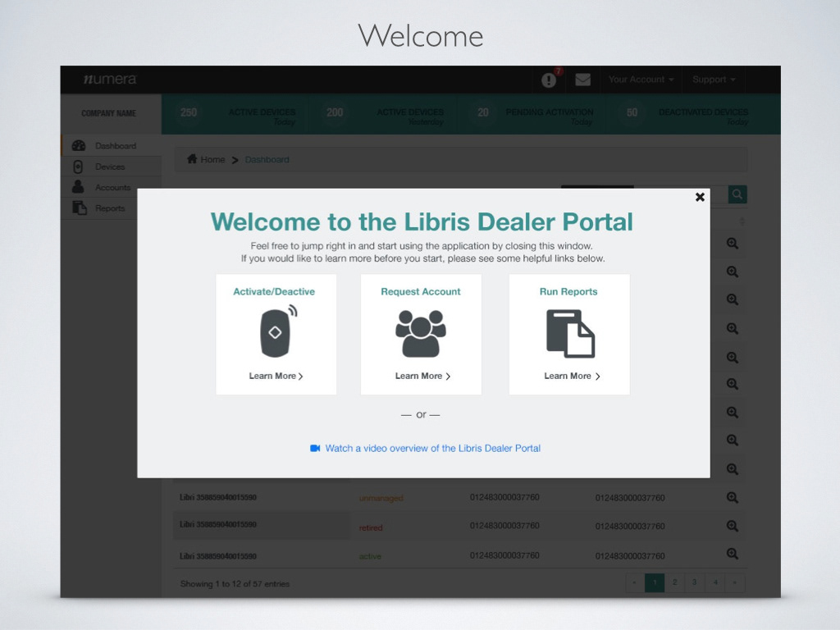Click the magnifier icon on the active row
This screenshot has height=630, width=840.
733,554
